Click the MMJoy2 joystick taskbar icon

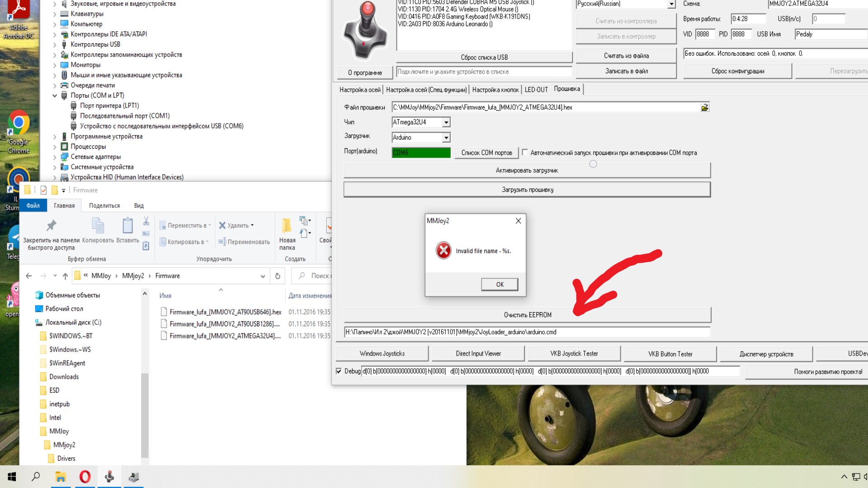pyautogui.click(x=109, y=477)
